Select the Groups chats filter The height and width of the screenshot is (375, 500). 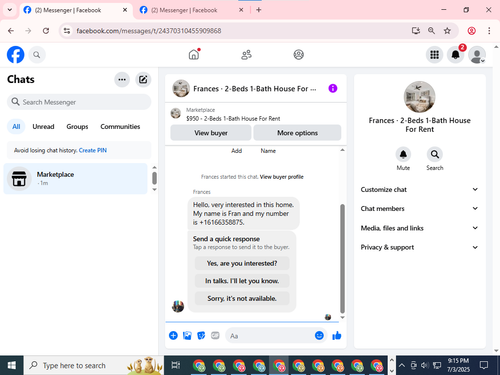(77, 127)
